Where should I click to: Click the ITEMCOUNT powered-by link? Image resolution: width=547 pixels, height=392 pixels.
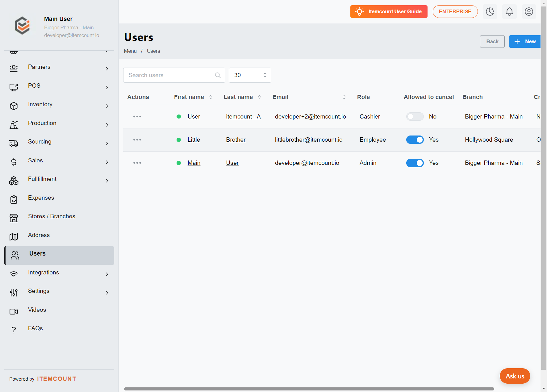pyautogui.click(x=56, y=379)
